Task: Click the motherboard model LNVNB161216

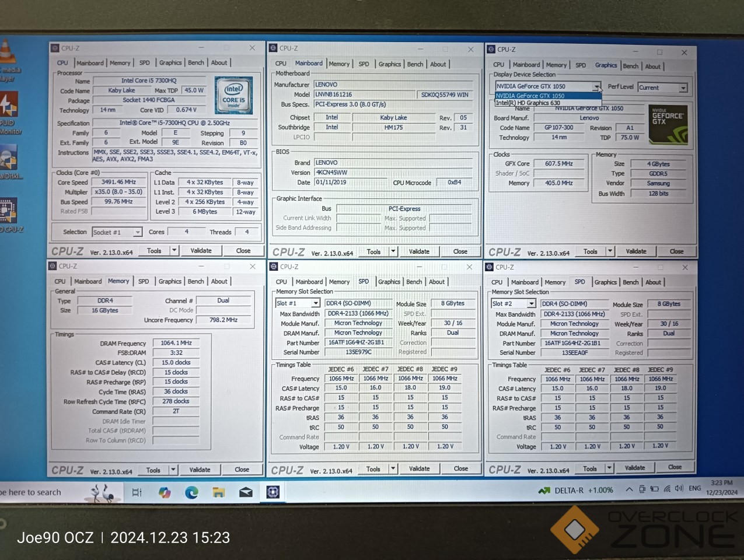Action: point(365,94)
